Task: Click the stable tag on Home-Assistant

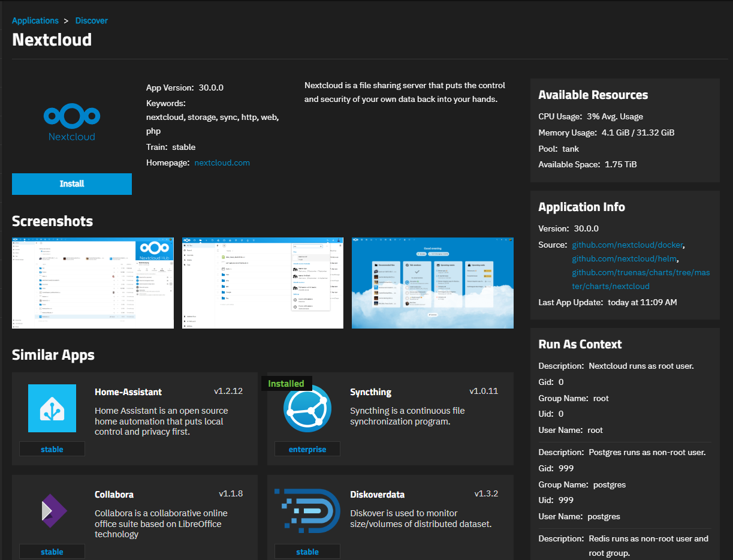Action: [x=52, y=449]
